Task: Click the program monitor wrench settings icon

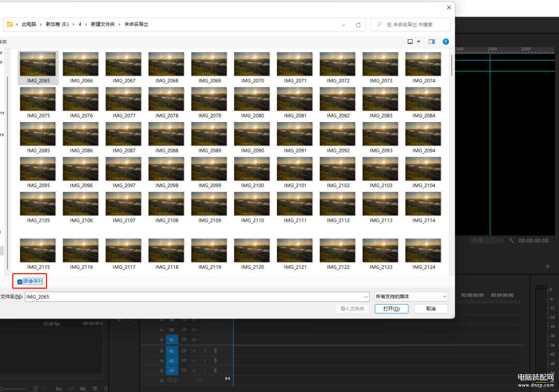Action: (511, 240)
